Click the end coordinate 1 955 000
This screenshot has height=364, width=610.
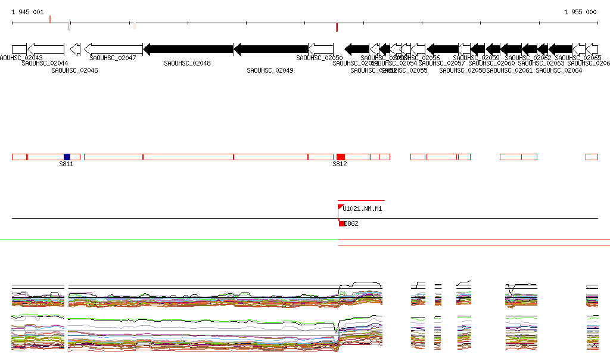pyautogui.click(x=580, y=12)
